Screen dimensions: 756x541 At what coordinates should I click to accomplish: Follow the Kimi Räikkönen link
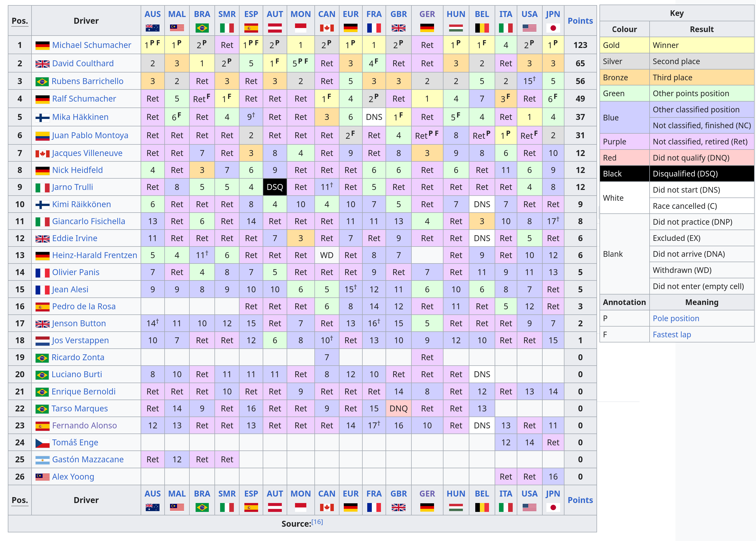81,204
